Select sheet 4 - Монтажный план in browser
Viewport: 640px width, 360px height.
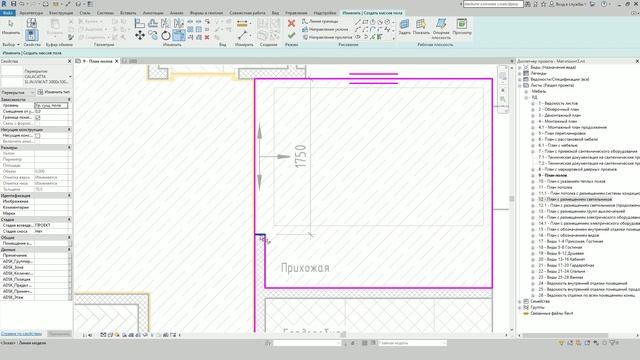[x=558, y=121]
